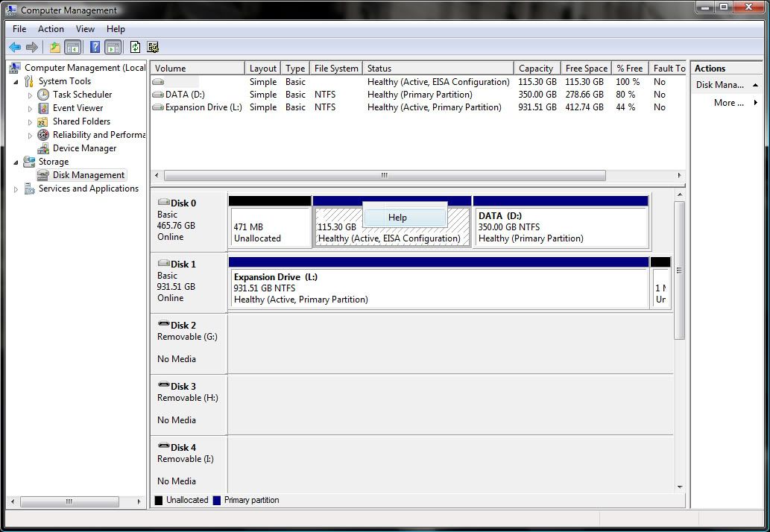Click the Back arrow toolbar icon
This screenshot has height=532, width=770.
(15, 47)
